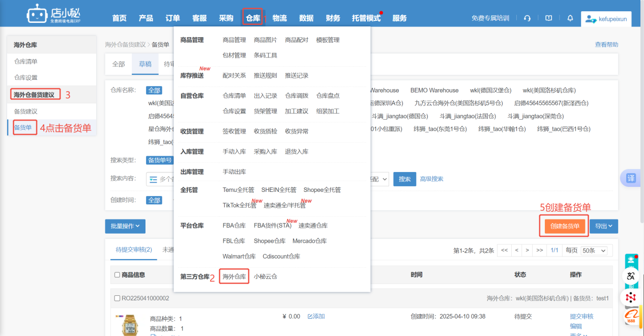This screenshot has height=336, width=644.
Task: Open the 50条 per-page dropdown
Action: pyautogui.click(x=595, y=250)
